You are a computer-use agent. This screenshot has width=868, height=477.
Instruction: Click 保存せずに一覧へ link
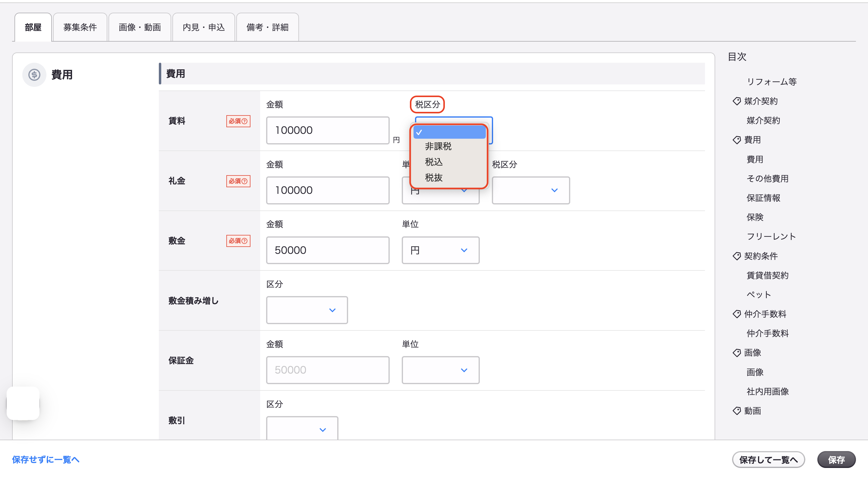46,460
